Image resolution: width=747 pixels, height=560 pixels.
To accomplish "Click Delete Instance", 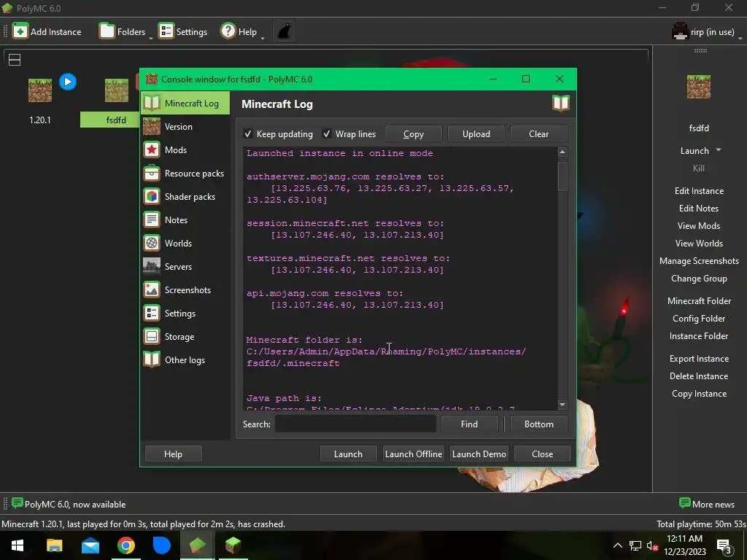I will click(699, 376).
